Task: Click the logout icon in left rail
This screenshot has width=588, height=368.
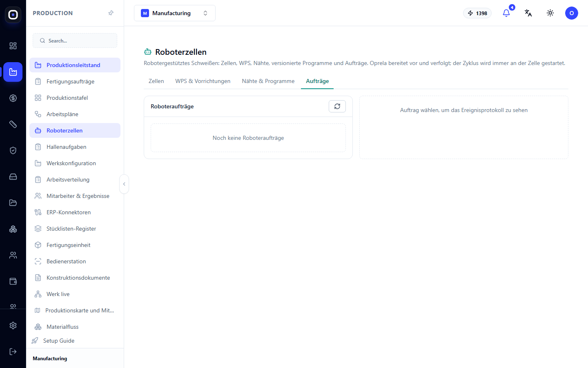Action: coord(13,352)
